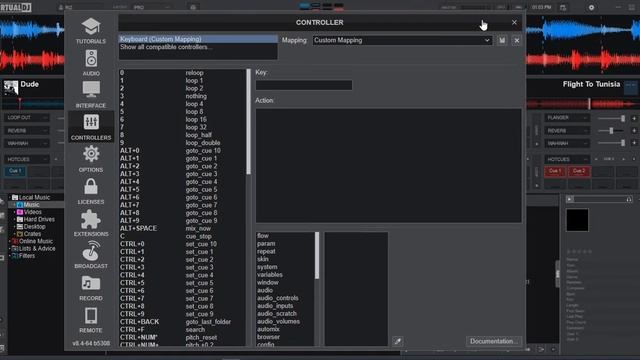Viewport: 640px width, 360px height.
Task: Select the window action category
Action: pyautogui.click(x=285, y=282)
